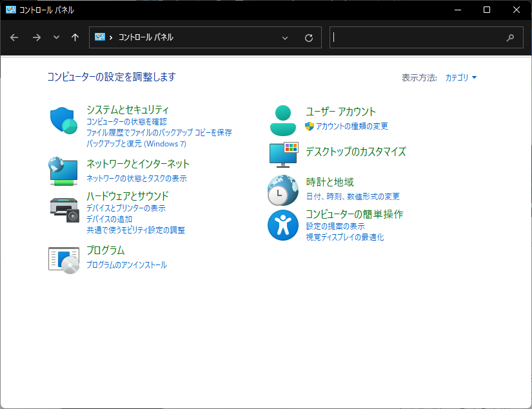Click the ネットワークとインターネット globe monitor icon

[x=63, y=172]
